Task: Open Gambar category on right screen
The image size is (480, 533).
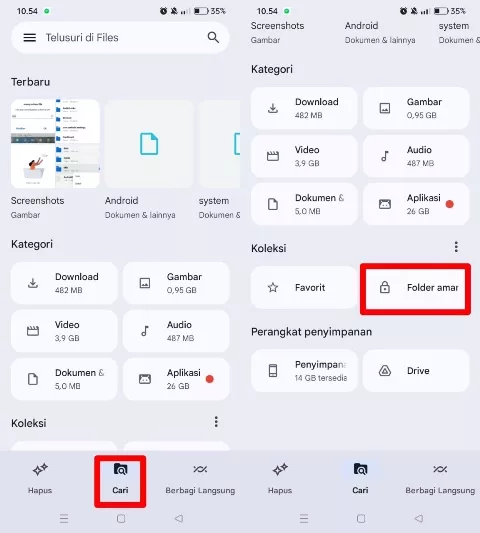Action: coord(416,108)
